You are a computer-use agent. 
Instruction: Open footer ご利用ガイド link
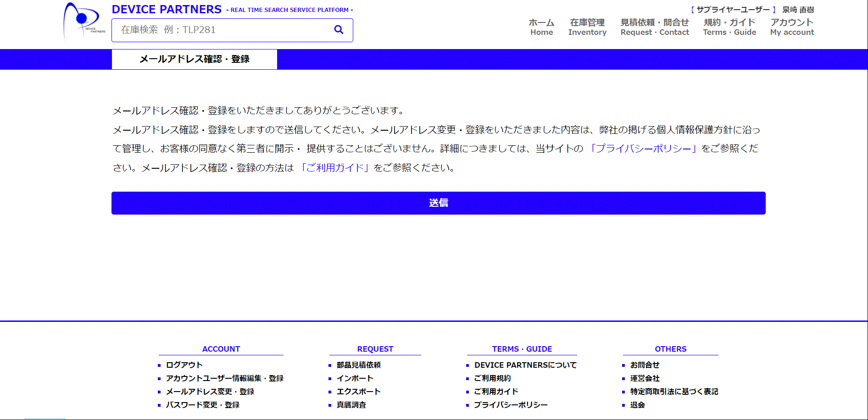click(x=496, y=392)
